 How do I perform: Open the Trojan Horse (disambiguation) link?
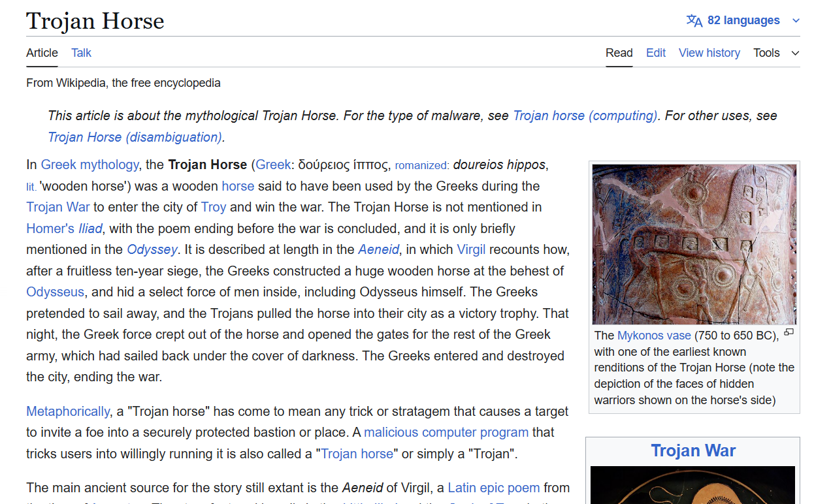(x=135, y=137)
